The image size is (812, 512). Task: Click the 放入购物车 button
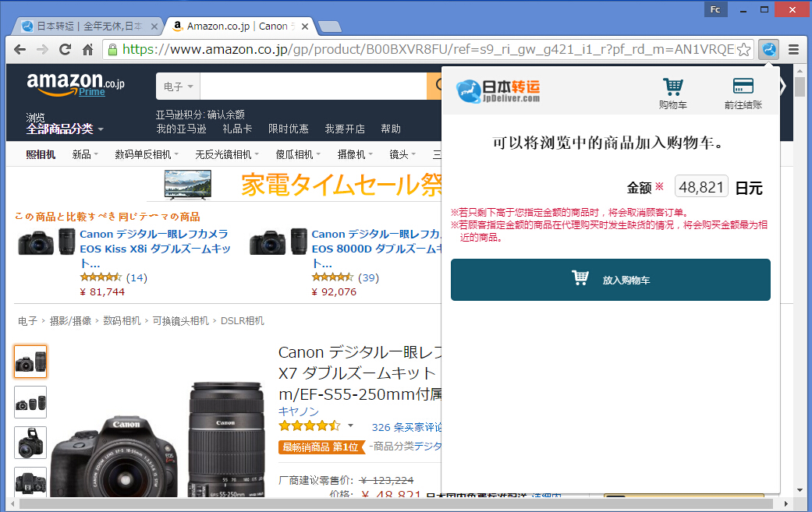coord(610,280)
